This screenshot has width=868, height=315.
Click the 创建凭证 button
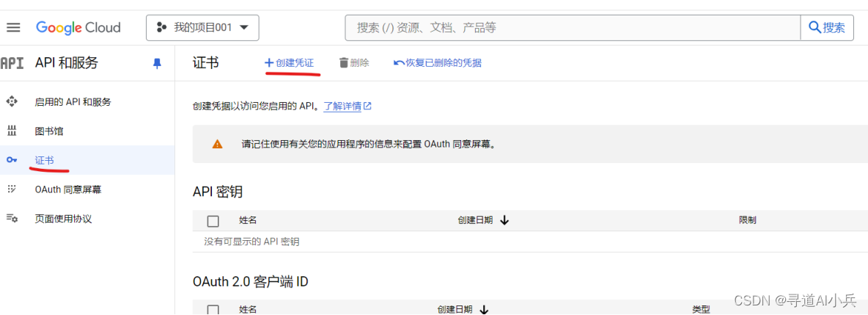(x=290, y=63)
